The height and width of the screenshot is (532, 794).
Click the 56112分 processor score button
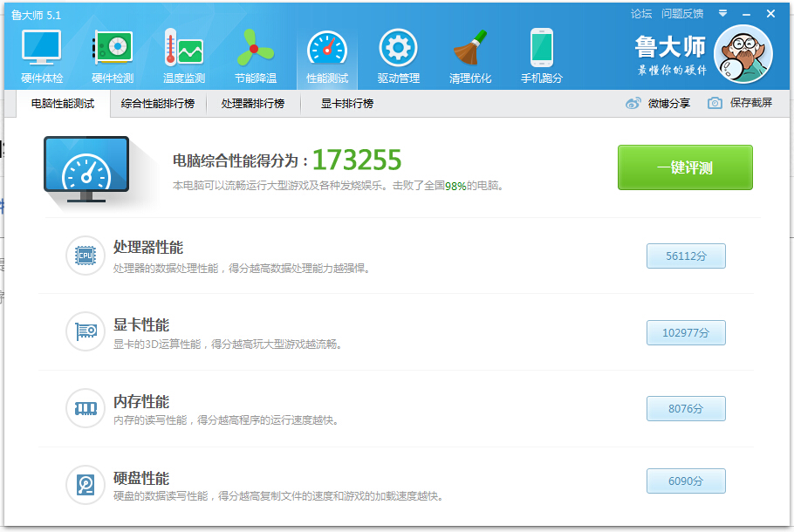pos(686,256)
